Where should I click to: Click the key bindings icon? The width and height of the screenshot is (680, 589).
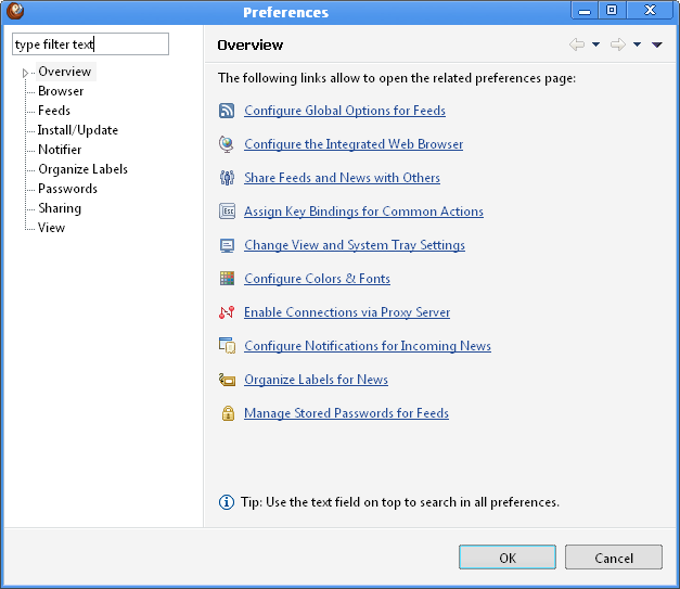pyautogui.click(x=226, y=212)
